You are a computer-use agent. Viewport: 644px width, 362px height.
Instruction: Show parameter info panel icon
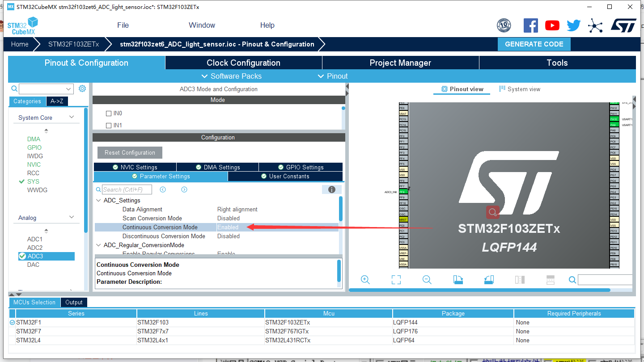pyautogui.click(x=332, y=189)
